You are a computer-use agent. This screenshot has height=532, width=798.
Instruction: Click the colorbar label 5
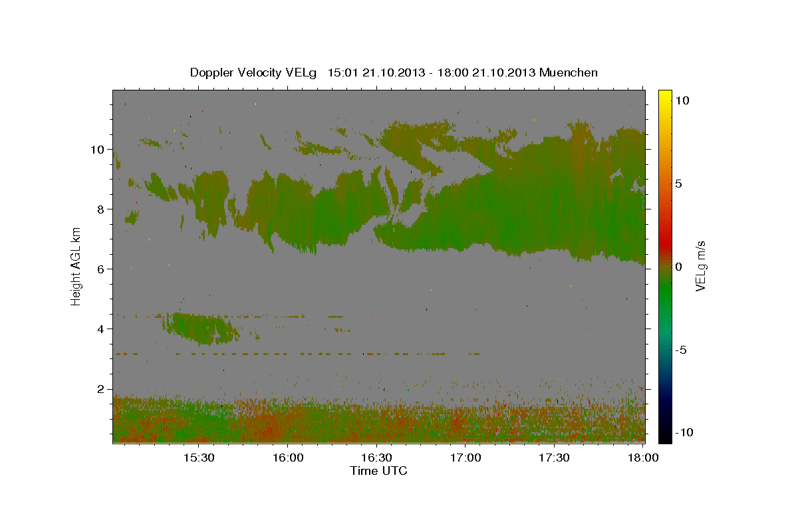pyautogui.click(x=678, y=184)
